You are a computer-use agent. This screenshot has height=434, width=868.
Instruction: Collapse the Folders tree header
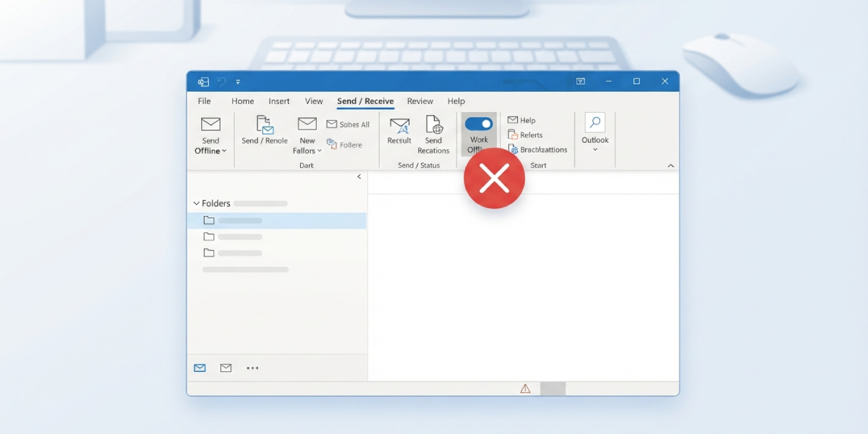click(196, 203)
